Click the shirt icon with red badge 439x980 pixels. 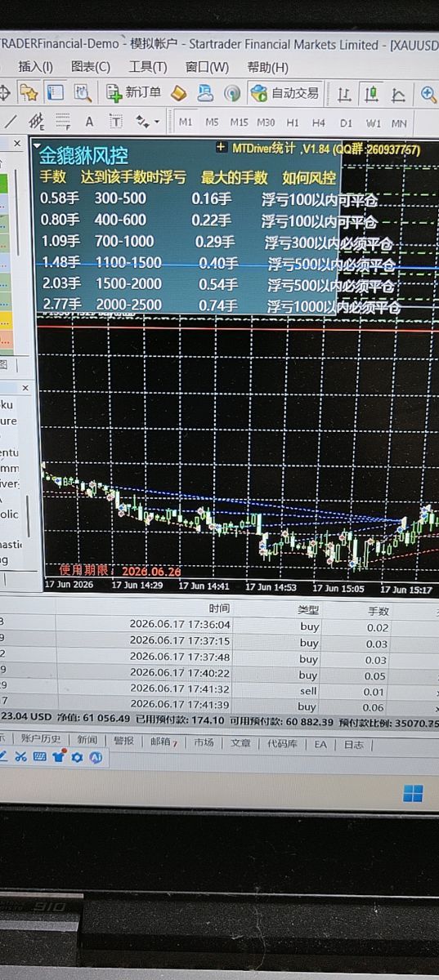58,757
